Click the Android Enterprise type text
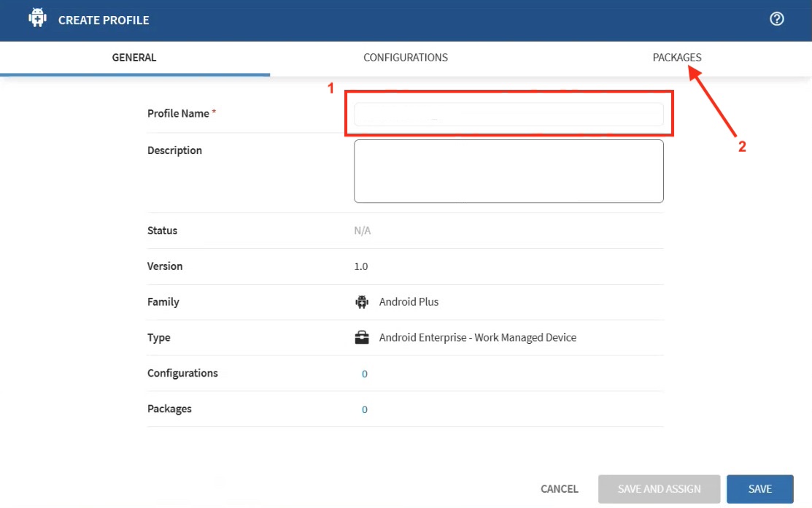The image size is (812, 508). 477,338
